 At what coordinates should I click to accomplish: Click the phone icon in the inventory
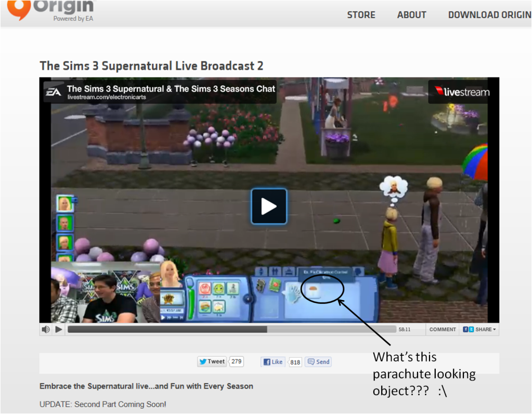261,286
